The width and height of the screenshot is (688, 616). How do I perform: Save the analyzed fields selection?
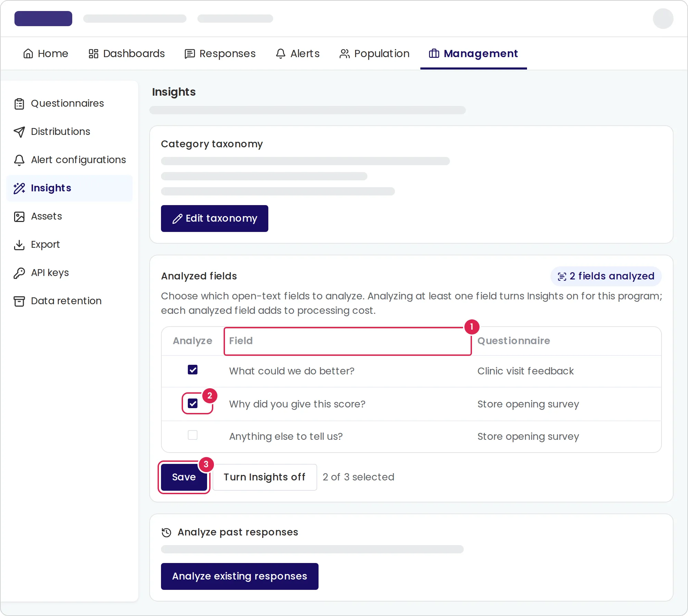(x=184, y=477)
